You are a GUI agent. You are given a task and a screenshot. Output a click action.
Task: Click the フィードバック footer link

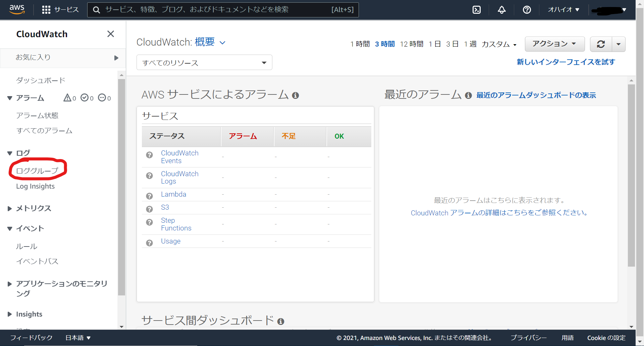pyautogui.click(x=31, y=338)
